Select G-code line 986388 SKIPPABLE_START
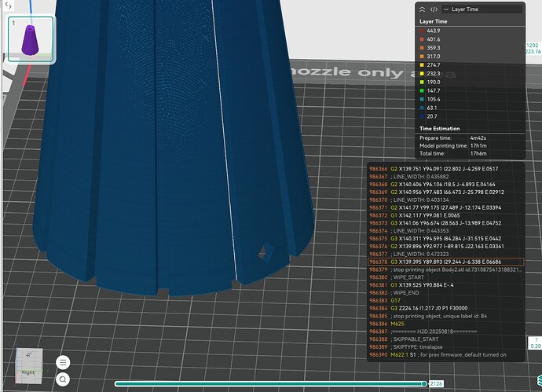The width and height of the screenshot is (542, 392). tap(446, 339)
